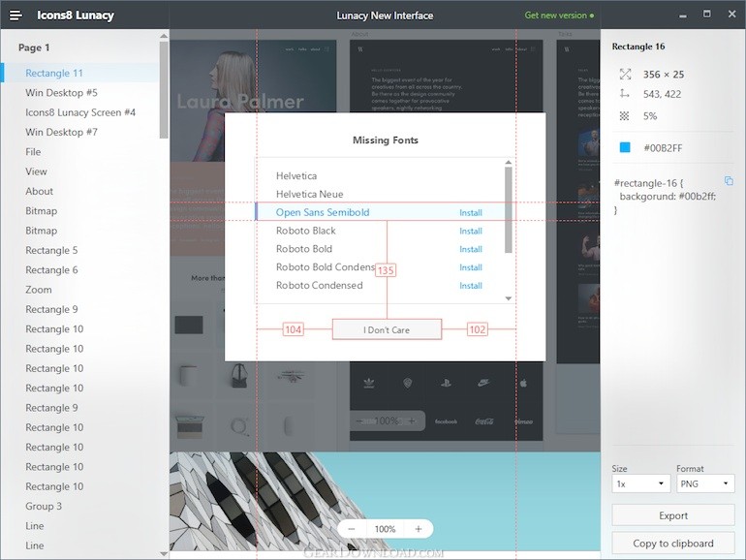The image size is (746, 560).
Task: Click layer list scrollbar down arrow
Action: tap(164, 554)
